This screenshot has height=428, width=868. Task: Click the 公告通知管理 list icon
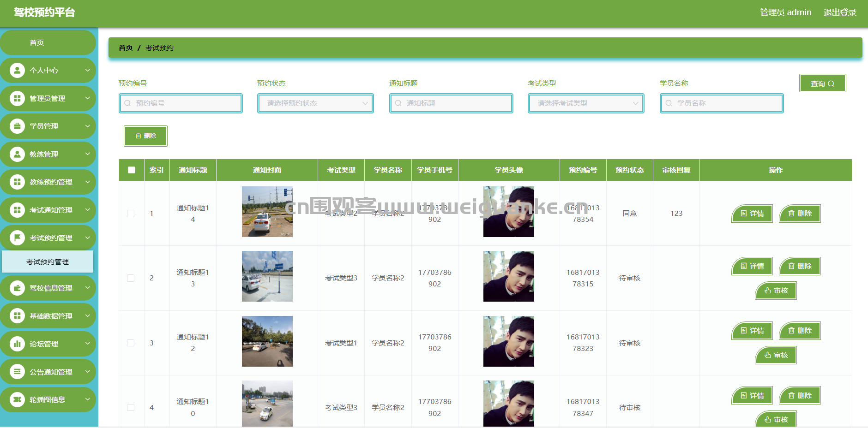[17, 372]
